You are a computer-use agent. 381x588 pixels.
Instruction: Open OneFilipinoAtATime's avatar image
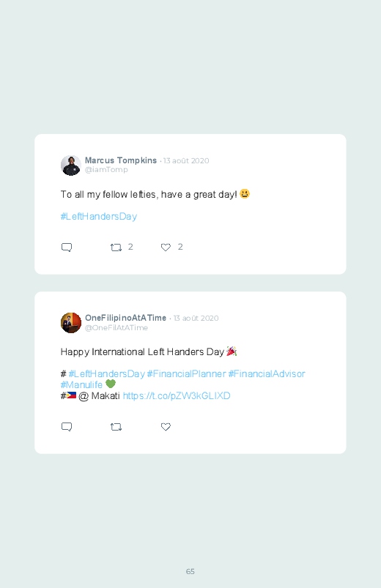[71, 322]
